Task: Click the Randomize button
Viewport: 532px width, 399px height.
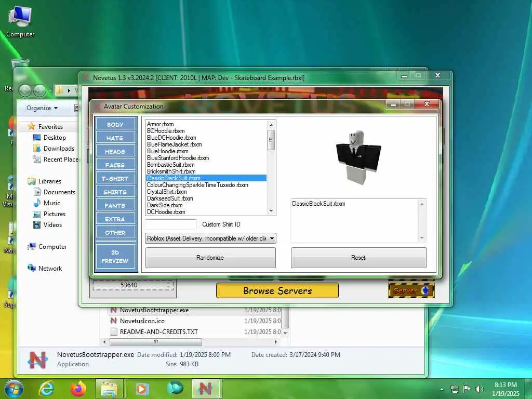Action: coord(210,258)
